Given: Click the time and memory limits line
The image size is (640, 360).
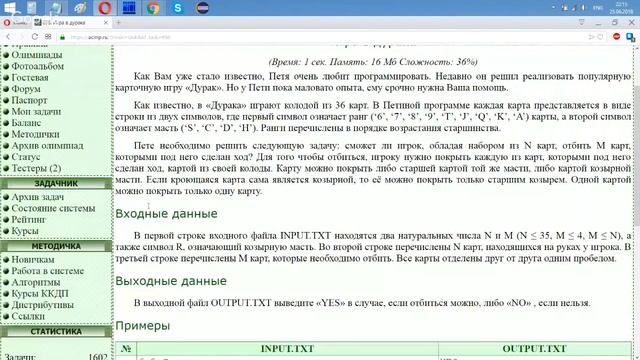Looking at the screenshot, I should 373,62.
